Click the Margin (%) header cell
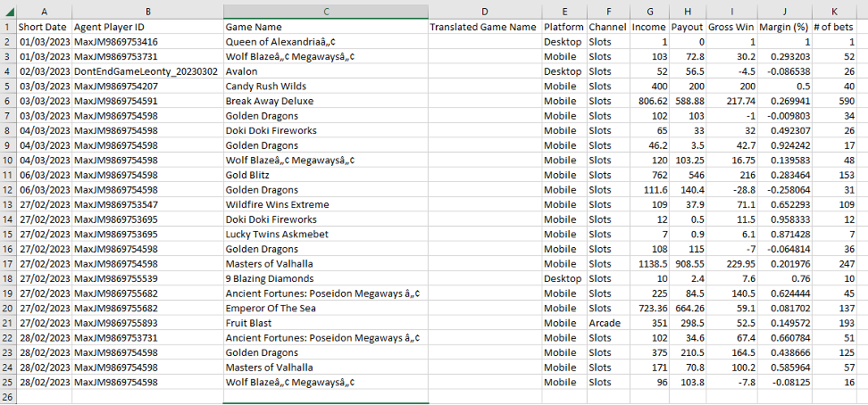This screenshot has height=405, width=868. [x=783, y=27]
